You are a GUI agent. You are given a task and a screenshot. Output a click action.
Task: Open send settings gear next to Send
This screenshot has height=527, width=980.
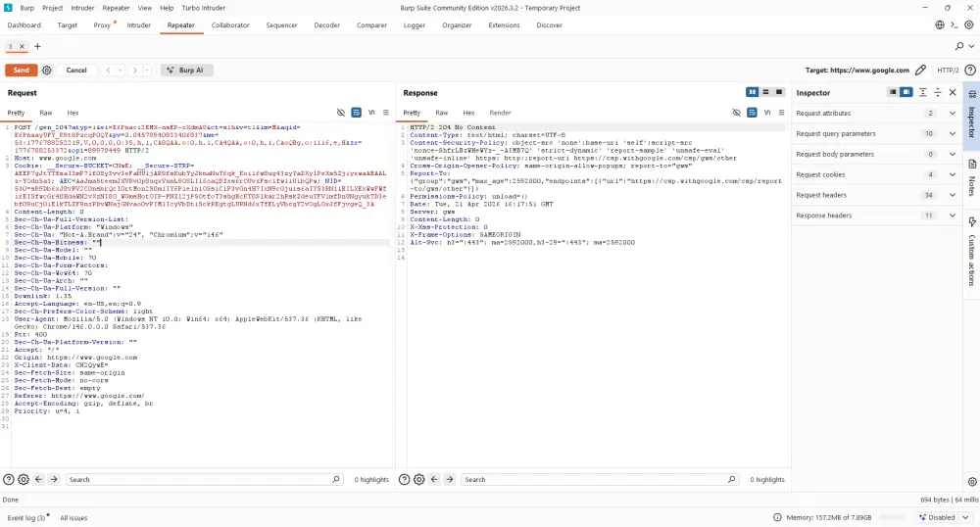(46, 70)
